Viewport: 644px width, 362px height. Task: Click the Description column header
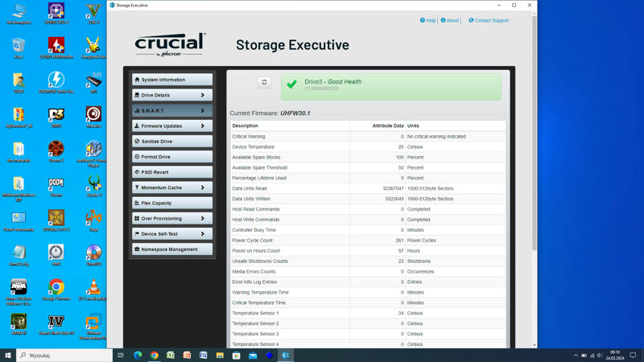[246, 125]
